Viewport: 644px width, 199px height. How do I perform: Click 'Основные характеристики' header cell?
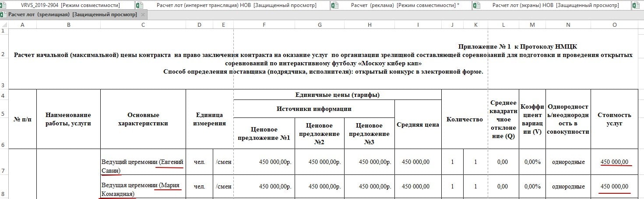tap(143, 119)
